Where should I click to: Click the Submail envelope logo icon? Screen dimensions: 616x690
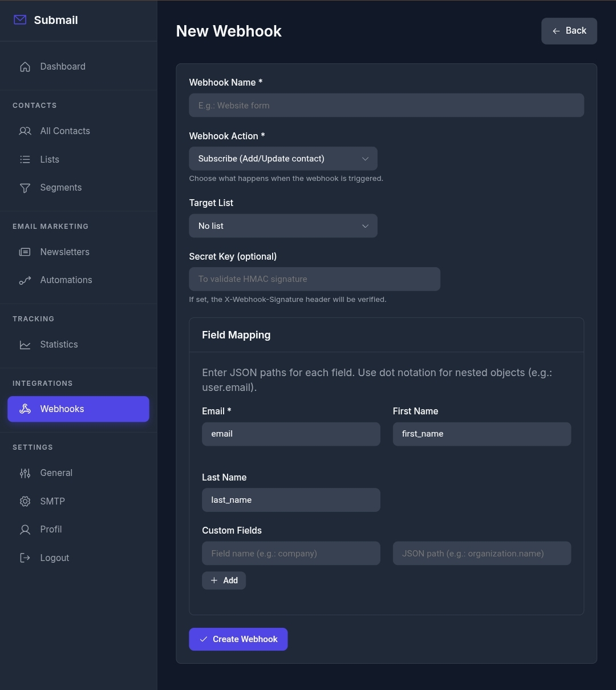point(20,20)
